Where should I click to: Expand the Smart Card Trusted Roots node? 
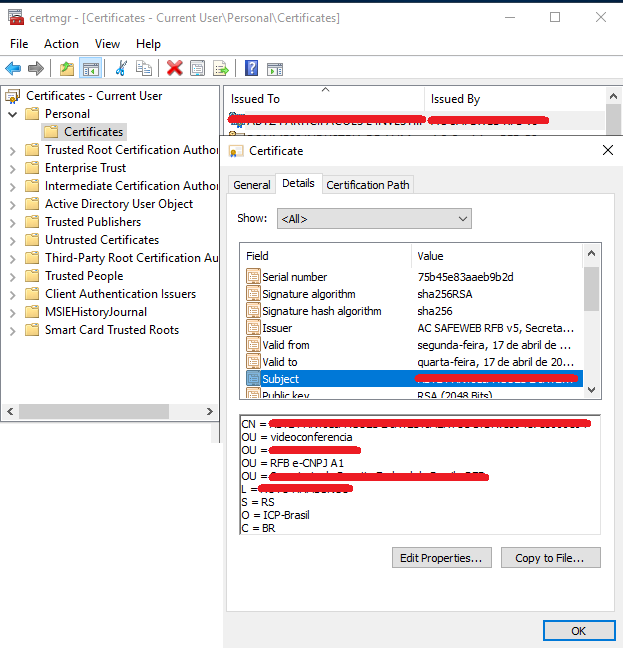click(13, 331)
